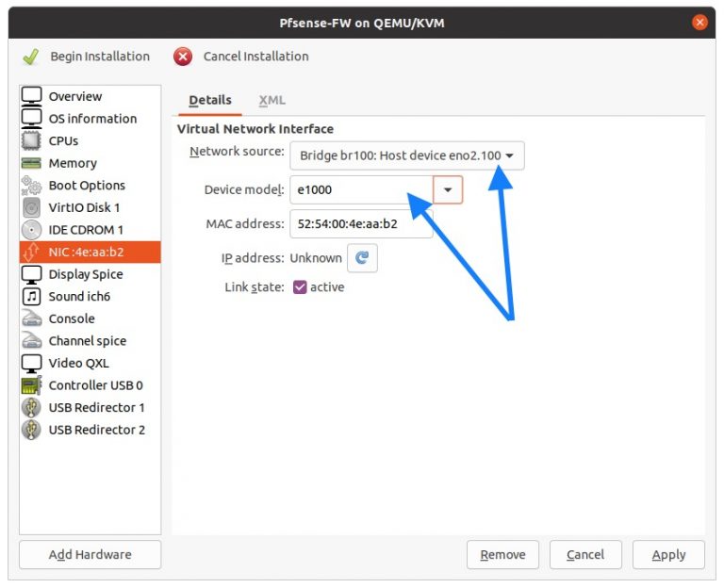
Task: Toggle the Link state active checkbox
Action: point(300,287)
